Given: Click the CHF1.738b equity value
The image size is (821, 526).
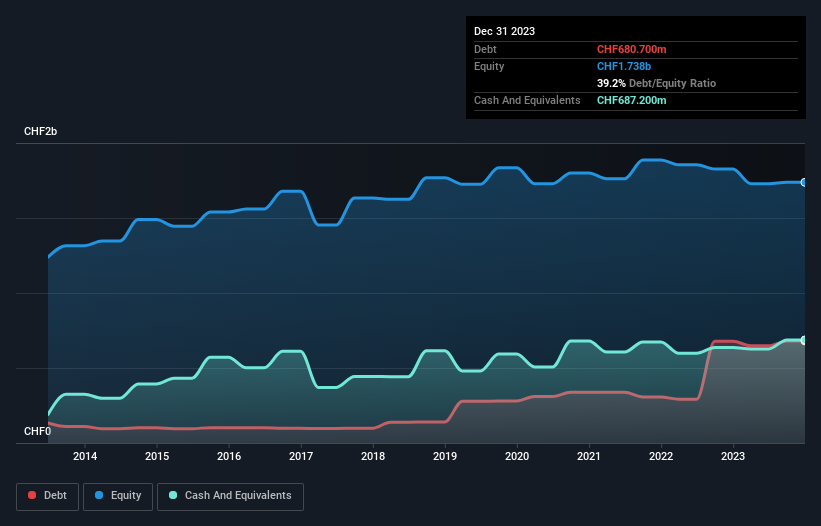Looking at the screenshot, I should [x=624, y=66].
